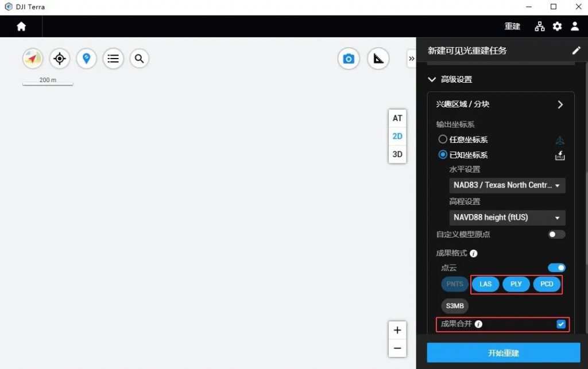588x369 pixels.
Task: Switch to AT view tab
Action: click(397, 118)
